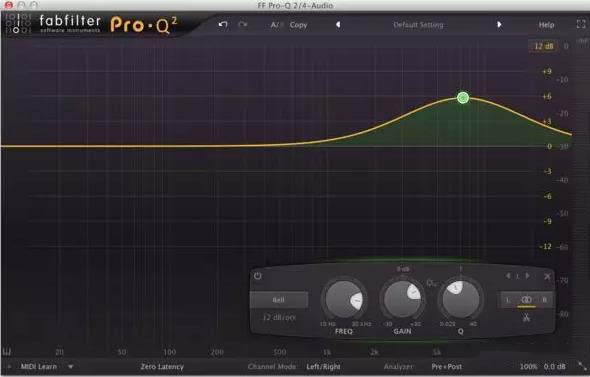Load the next preset arrow
590x377 pixels.
499,25
